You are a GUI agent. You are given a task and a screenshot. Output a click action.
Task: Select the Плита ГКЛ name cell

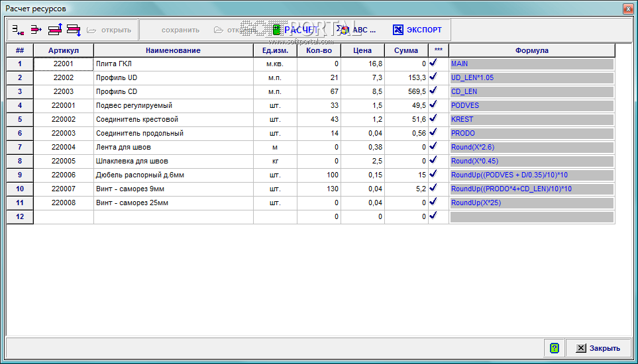tap(174, 64)
